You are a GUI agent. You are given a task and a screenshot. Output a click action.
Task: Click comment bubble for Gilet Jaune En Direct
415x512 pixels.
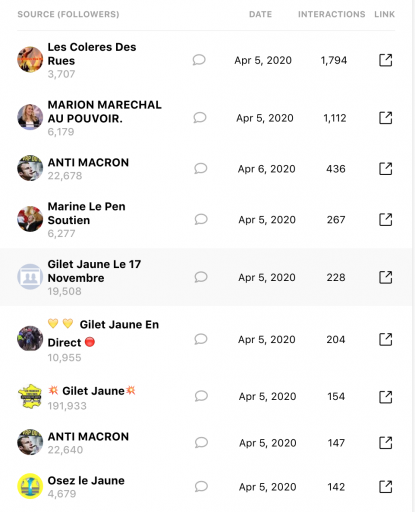tap(201, 339)
